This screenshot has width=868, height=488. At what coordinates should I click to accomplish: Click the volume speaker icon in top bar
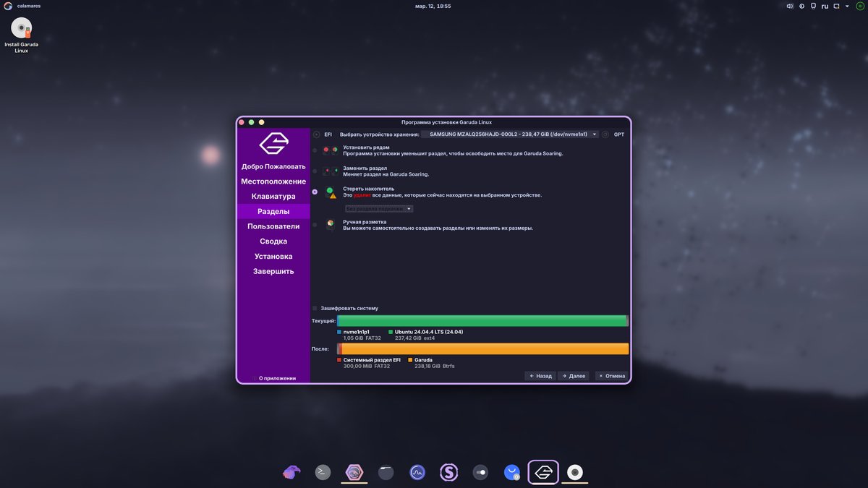(790, 6)
